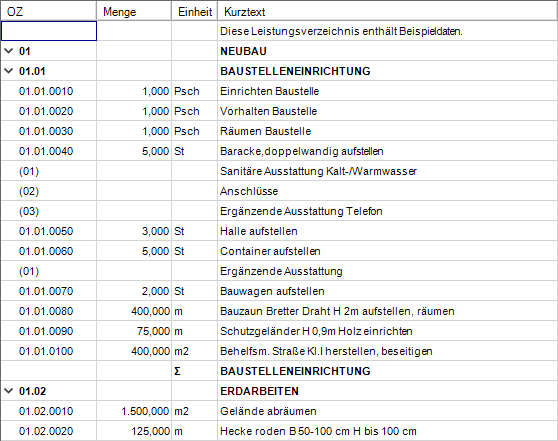Viewport: 558px width, 441px height.
Task: Select row 01.01.0070 OZ cell
Action: click(x=49, y=291)
